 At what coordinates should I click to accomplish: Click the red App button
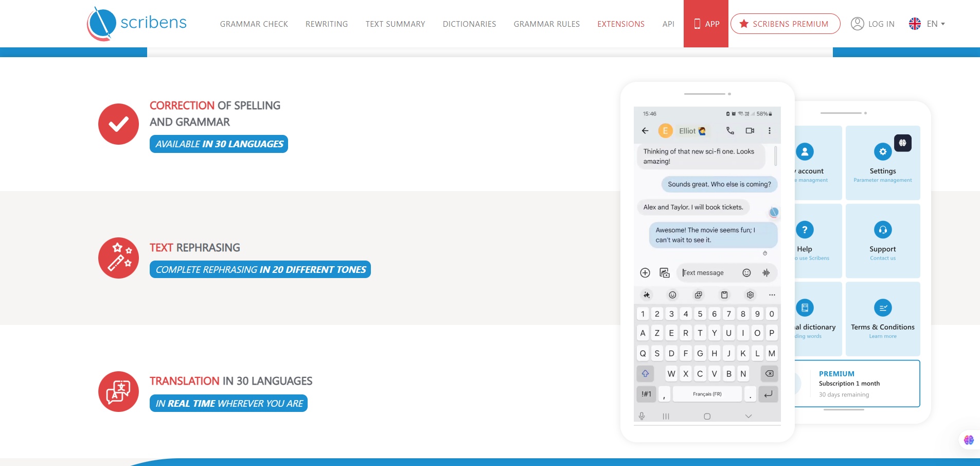[706, 24]
